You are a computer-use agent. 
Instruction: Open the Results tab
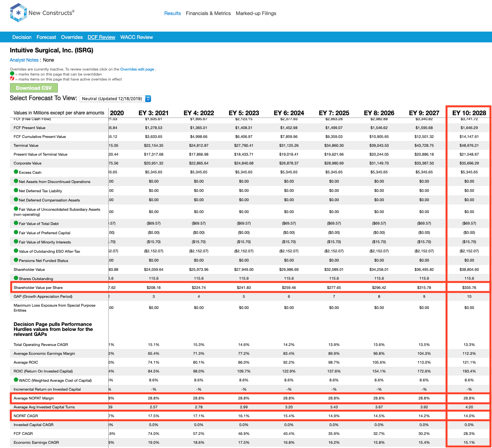[172, 13]
